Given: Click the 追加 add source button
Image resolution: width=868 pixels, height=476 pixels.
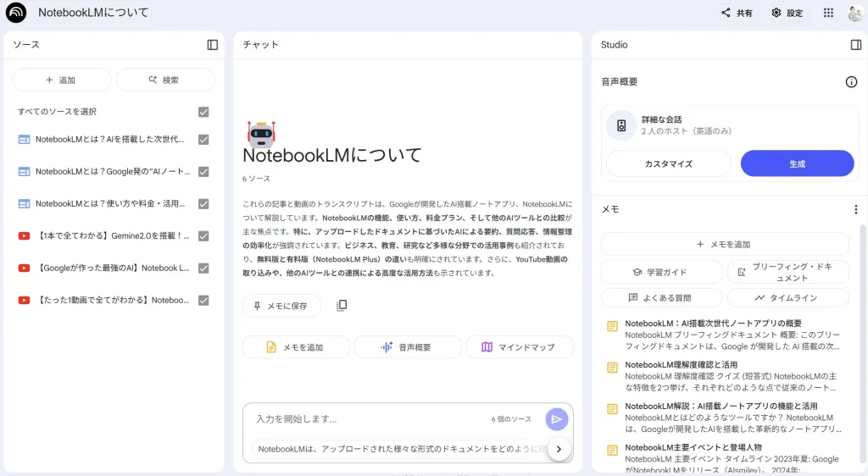Looking at the screenshot, I should pyautogui.click(x=61, y=80).
